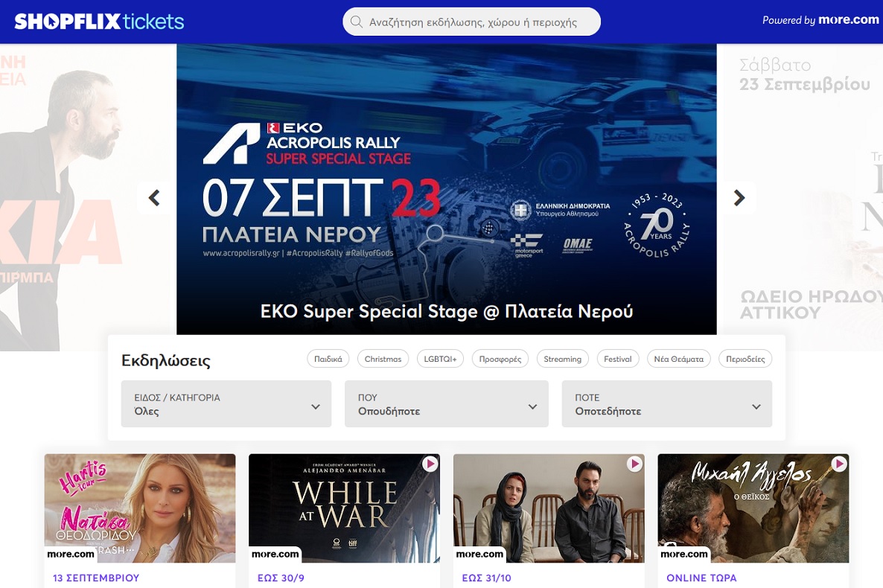883x588 pixels.
Task: Play icon on the couple film card
Action: (634, 464)
